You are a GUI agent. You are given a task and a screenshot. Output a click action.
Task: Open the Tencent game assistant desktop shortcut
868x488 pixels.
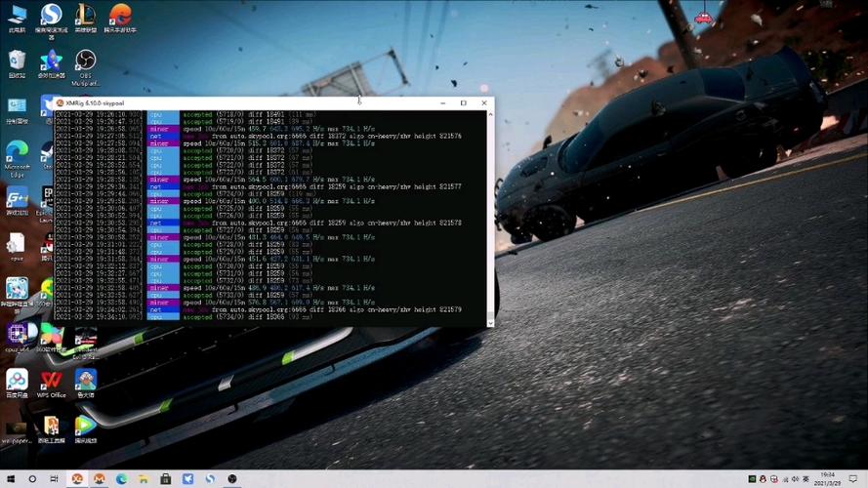[x=120, y=19]
